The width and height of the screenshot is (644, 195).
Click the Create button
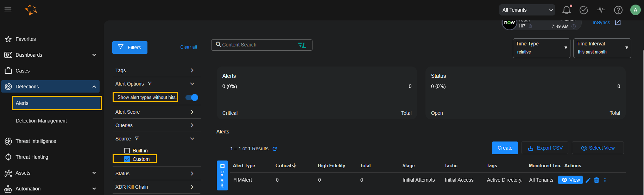tap(505, 148)
